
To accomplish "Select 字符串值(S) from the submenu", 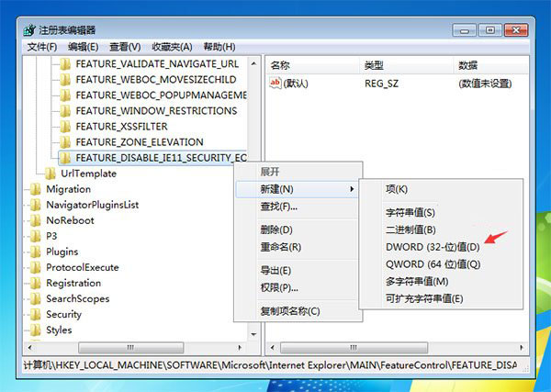I will pos(441,212).
